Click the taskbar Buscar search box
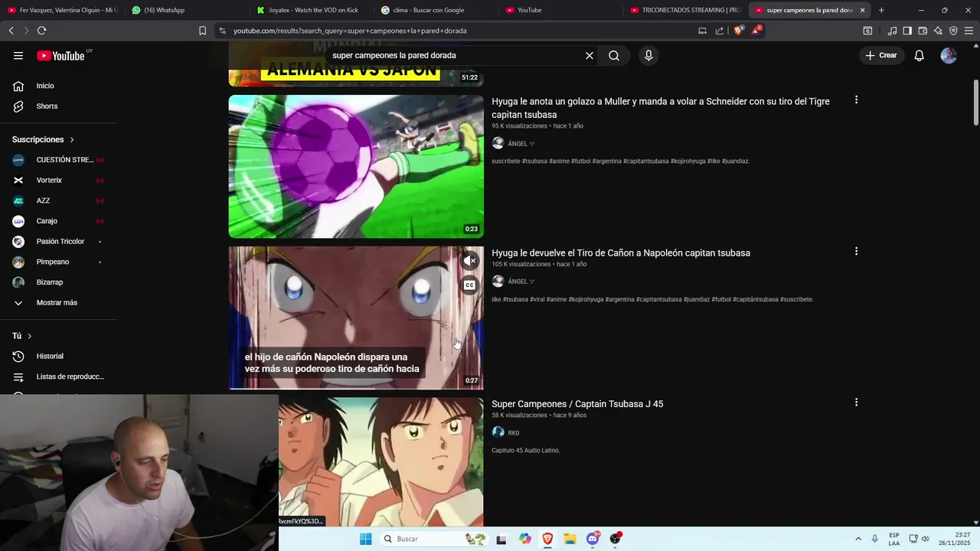This screenshot has height=551, width=980. tap(434, 539)
